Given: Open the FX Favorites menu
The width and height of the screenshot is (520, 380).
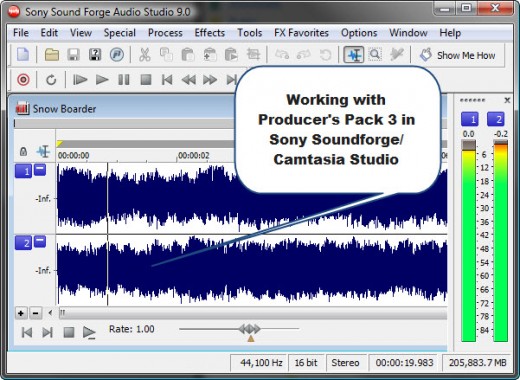Looking at the screenshot, I should point(301,33).
